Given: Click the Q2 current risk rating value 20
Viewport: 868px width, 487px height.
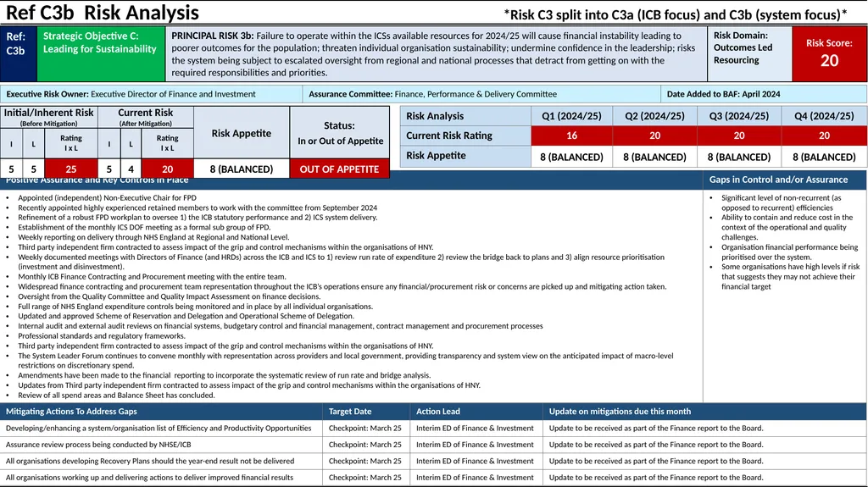Looking at the screenshot, I should (x=655, y=136).
